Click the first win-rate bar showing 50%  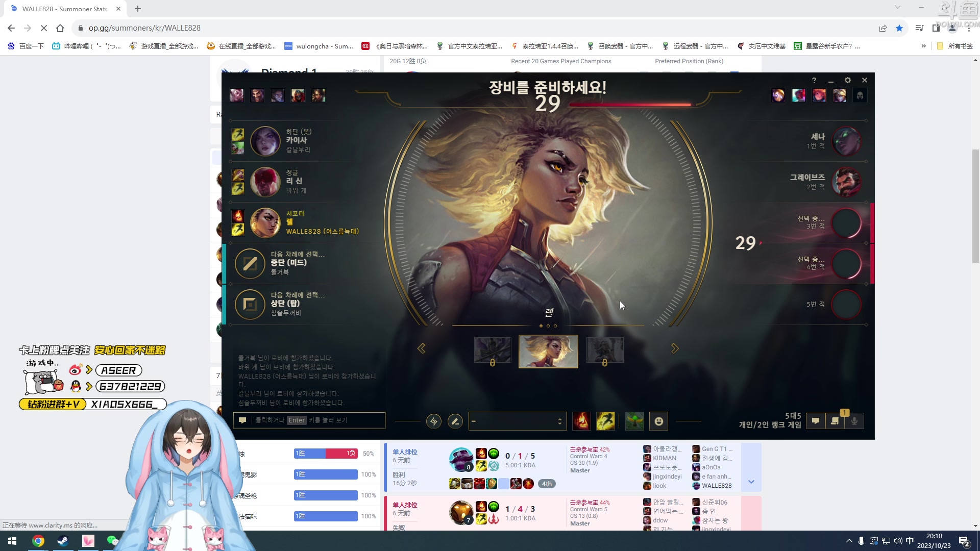click(x=326, y=454)
